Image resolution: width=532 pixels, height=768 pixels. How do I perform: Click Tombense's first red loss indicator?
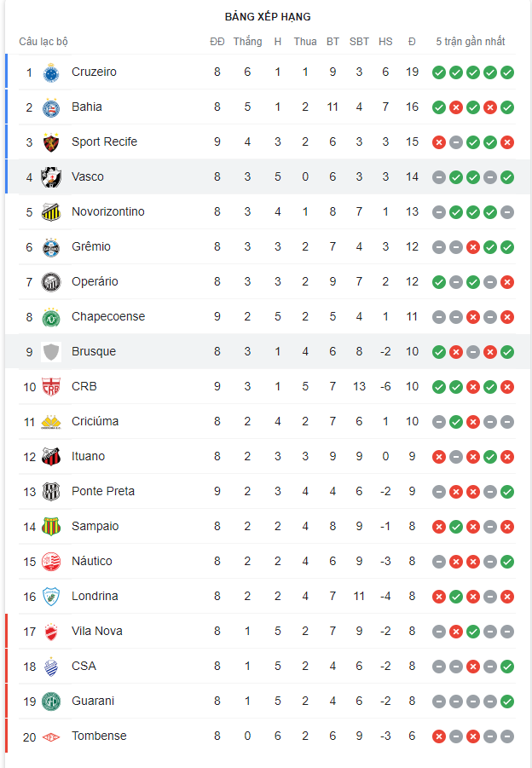point(439,736)
